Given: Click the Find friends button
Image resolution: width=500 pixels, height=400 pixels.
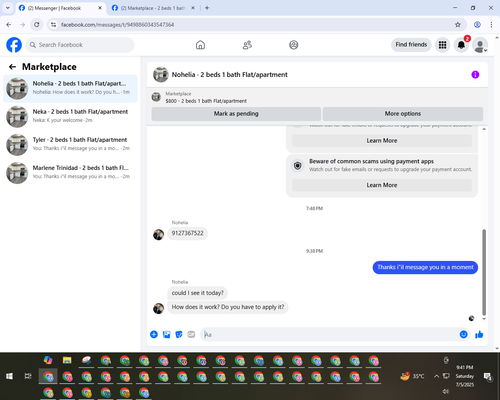Looking at the screenshot, I should (411, 45).
